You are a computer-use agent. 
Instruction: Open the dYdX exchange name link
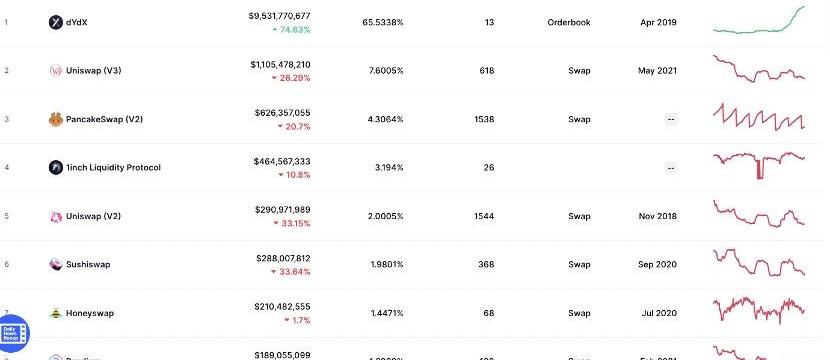coord(77,23)
